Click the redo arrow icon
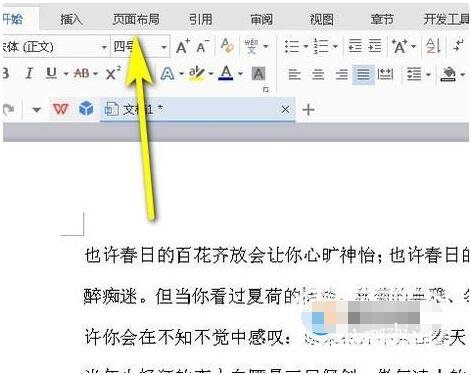 8,109
